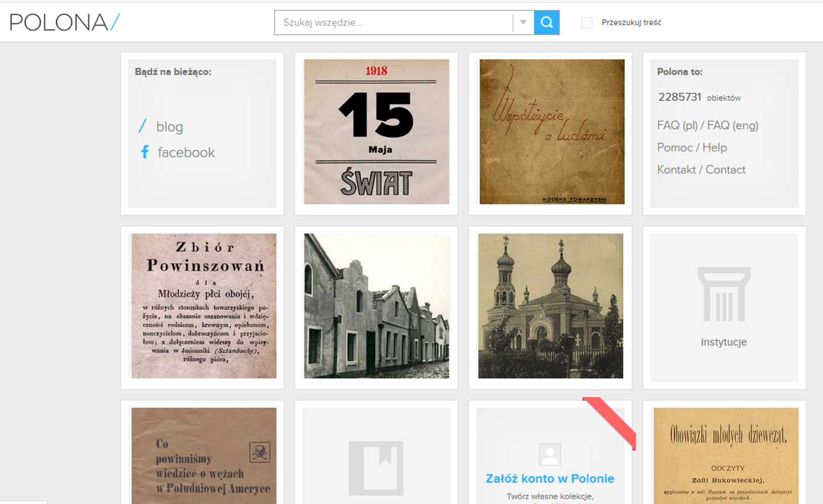
Task: Focus the 'Szukaj wszędzie...' search field
Action: coord(394,22)
